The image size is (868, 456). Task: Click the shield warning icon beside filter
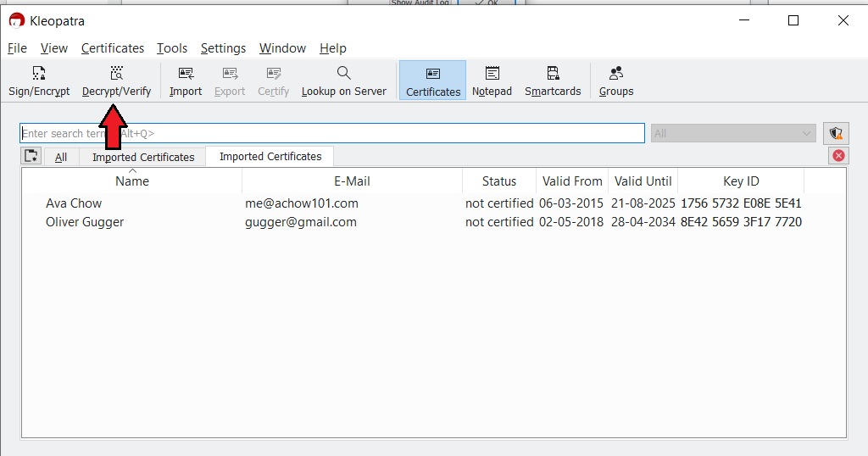click(x=836, y=133)
